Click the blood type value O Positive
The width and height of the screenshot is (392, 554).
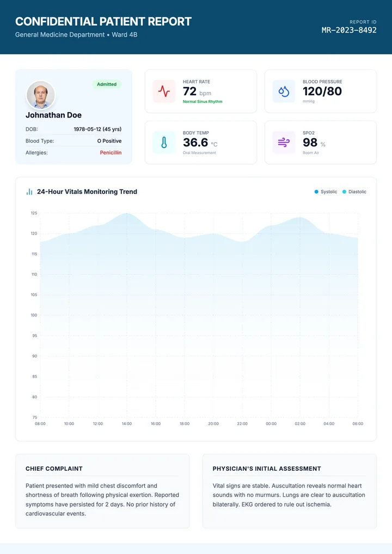coord(109,141)
